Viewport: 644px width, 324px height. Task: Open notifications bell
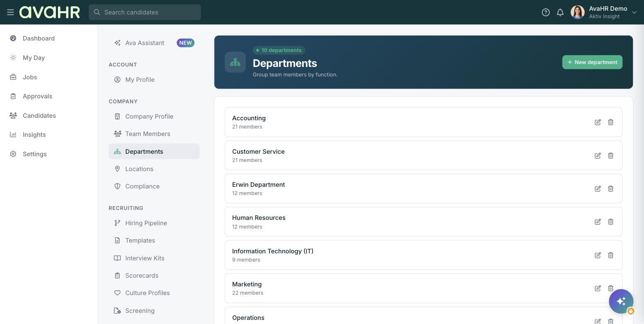[560, 12]
